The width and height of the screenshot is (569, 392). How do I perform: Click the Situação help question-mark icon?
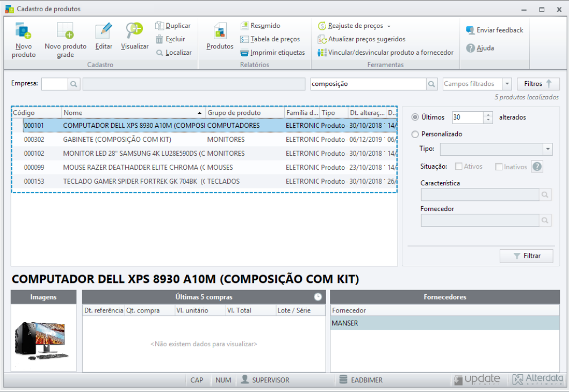(537, 166)
